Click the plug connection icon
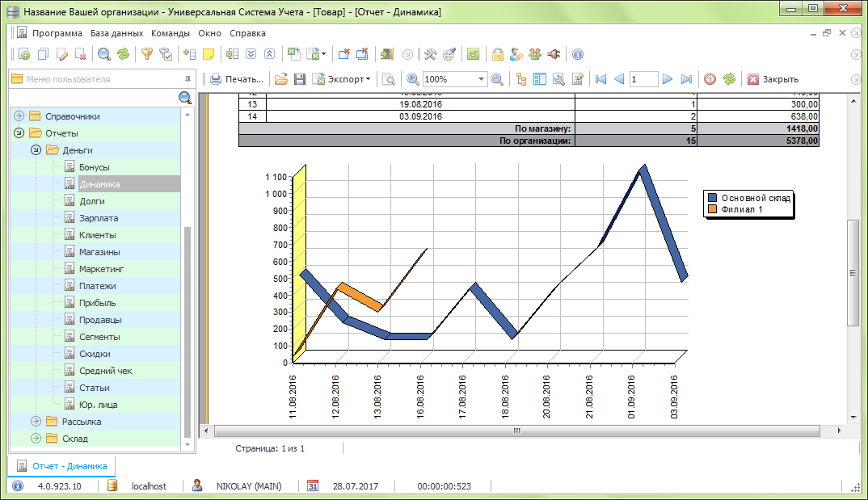The image size is (868, 500). 554,54
